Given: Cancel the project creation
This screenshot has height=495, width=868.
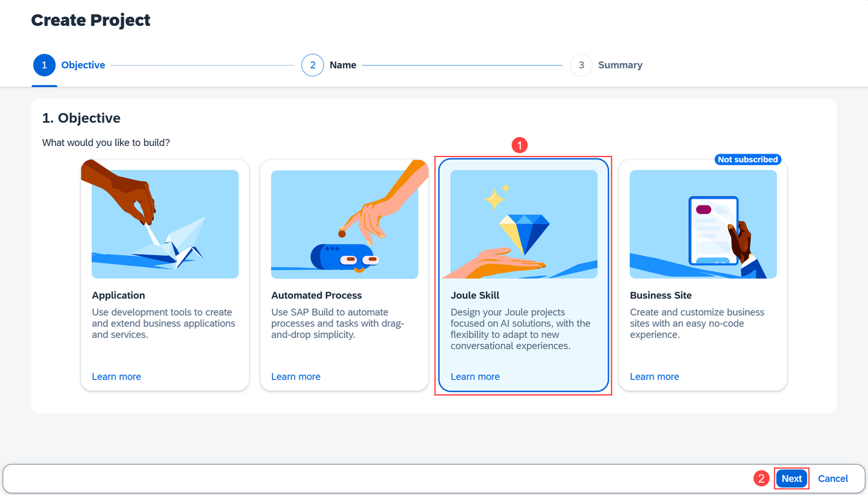Looking at the screenshot, I should tap(833, 479).
